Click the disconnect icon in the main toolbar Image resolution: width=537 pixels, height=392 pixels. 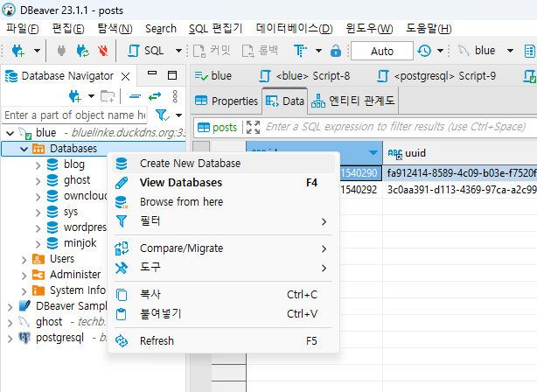[104, 51]
